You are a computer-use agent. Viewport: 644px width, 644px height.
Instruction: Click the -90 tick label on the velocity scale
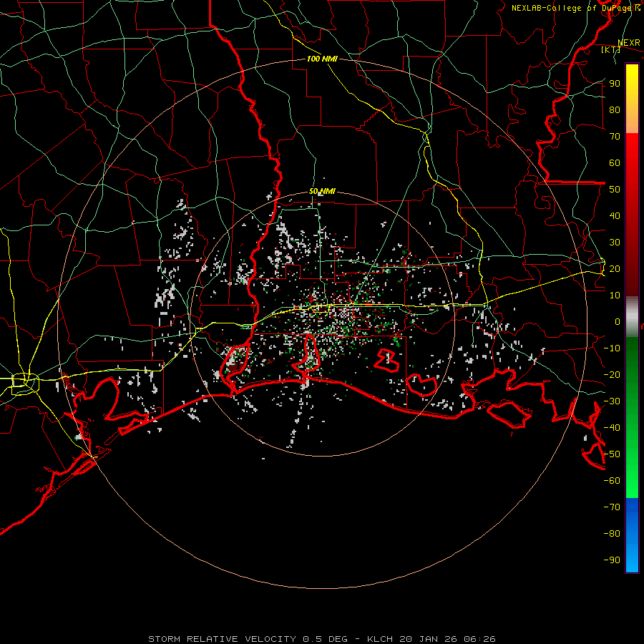[612, 560]
